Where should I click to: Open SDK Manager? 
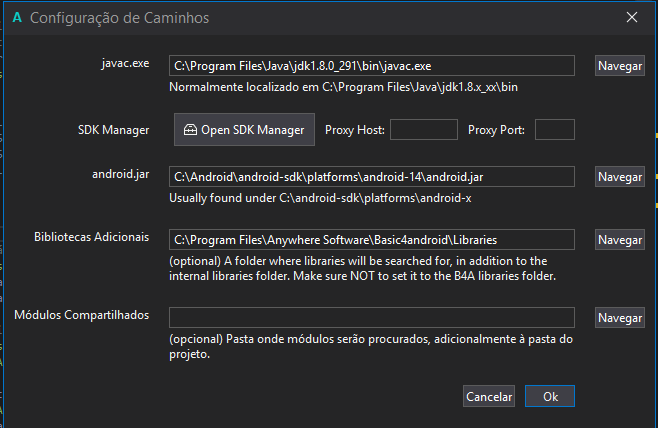click(245, 130)
